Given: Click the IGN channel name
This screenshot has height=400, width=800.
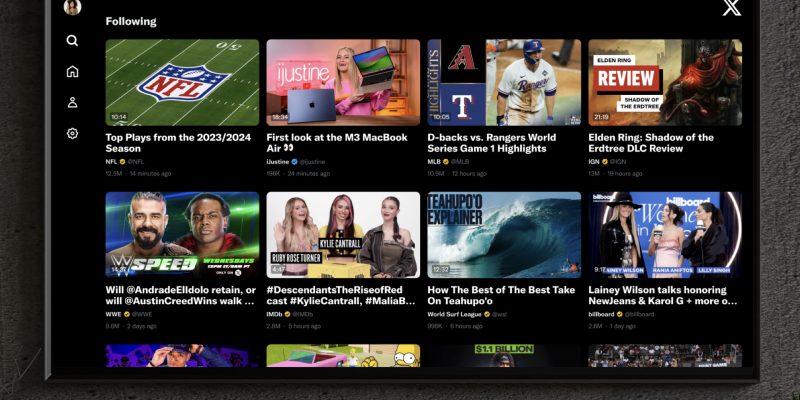Looking at the screenshot, I should point(594,162).
